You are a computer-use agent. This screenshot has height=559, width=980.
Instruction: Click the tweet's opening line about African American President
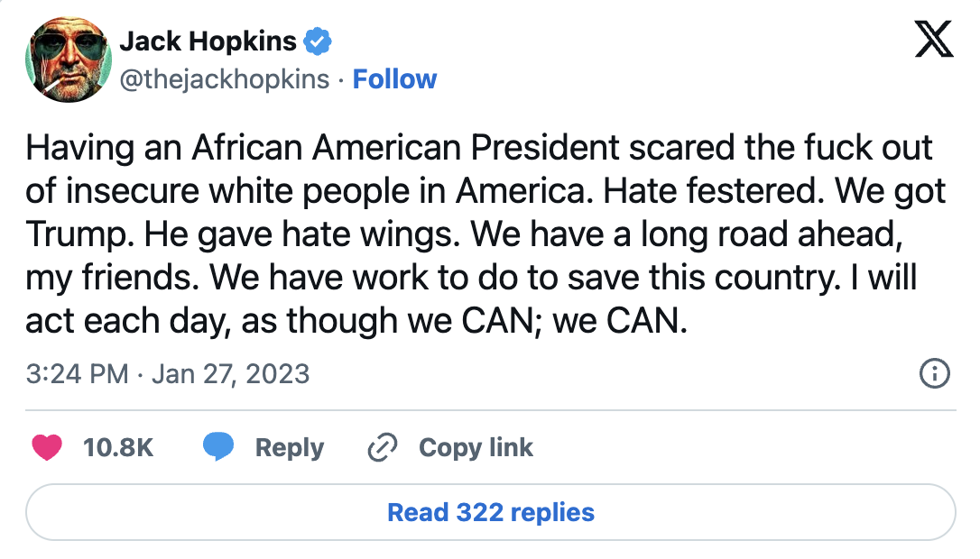tap(478, 148)
